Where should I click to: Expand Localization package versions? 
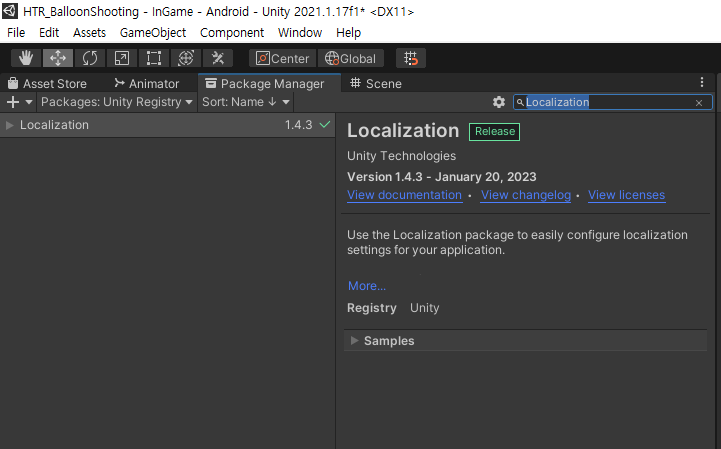pos(9,125)
